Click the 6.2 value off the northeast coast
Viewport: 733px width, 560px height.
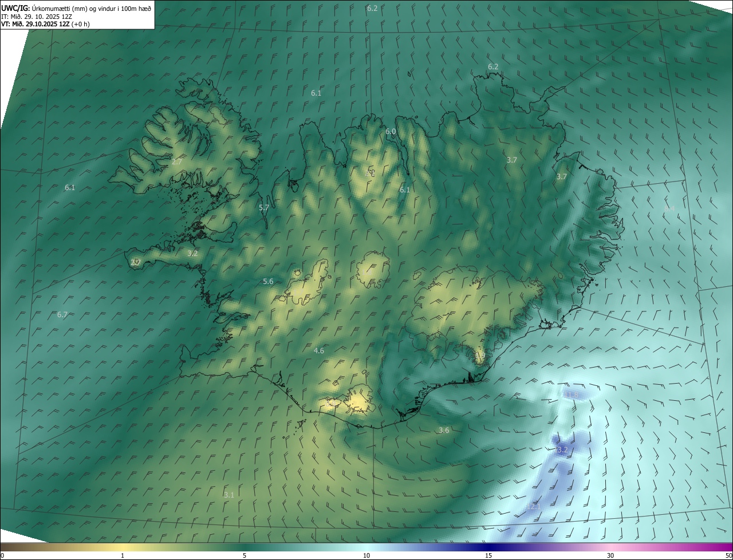click(x=493, y=66)
